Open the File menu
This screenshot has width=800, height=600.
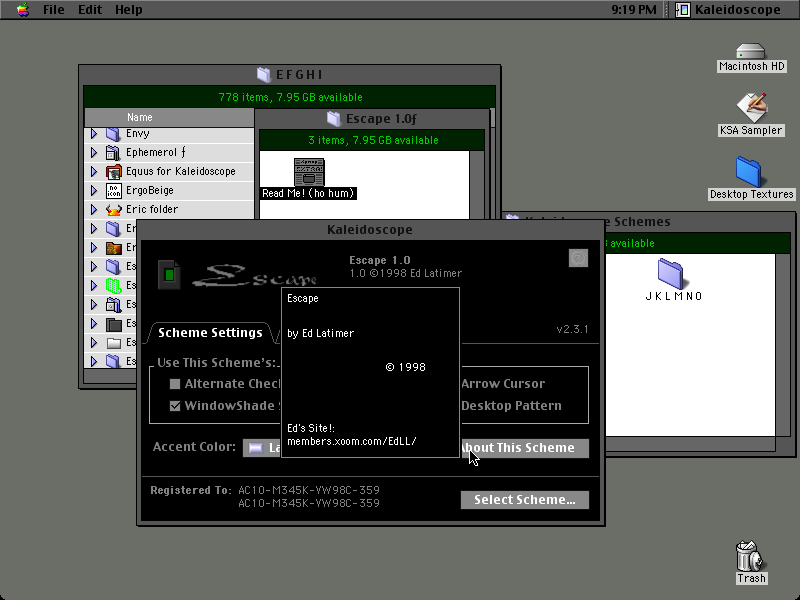pyautogui.click(x=54, y=10)
